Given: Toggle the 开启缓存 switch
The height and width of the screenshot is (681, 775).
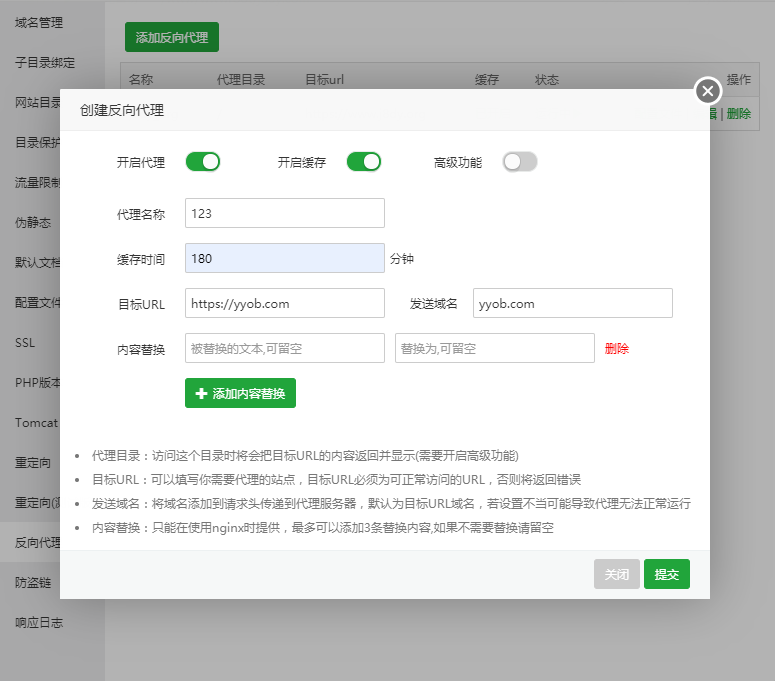Looking at the screenshot, I should click(364, 162).
